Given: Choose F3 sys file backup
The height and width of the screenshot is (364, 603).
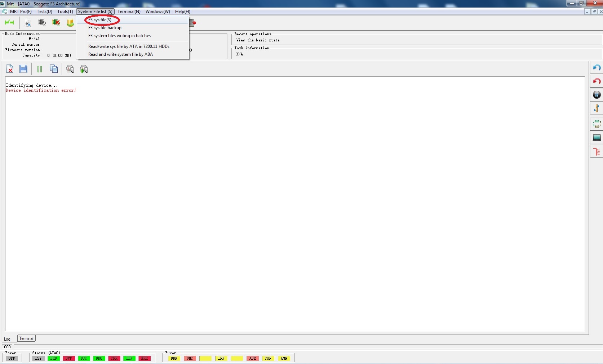Looking at the screenshot, I should [133, 28].
